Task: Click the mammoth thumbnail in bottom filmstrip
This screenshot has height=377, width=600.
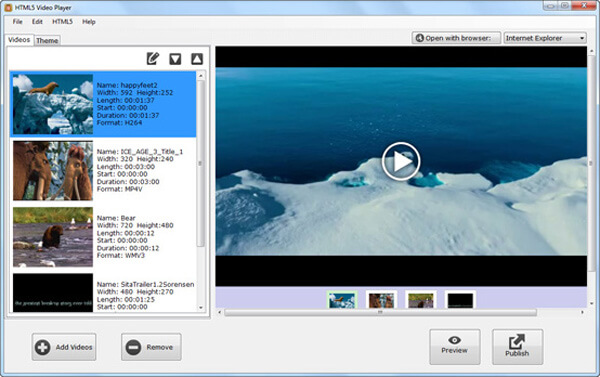Action: tap(381, 300)
